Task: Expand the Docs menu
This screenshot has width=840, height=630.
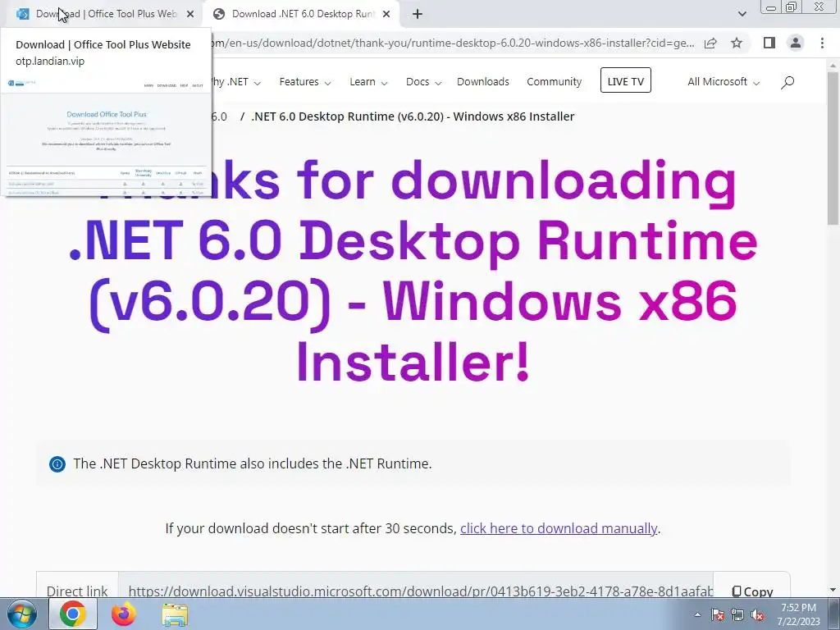Action: click(x=423, y=81)
